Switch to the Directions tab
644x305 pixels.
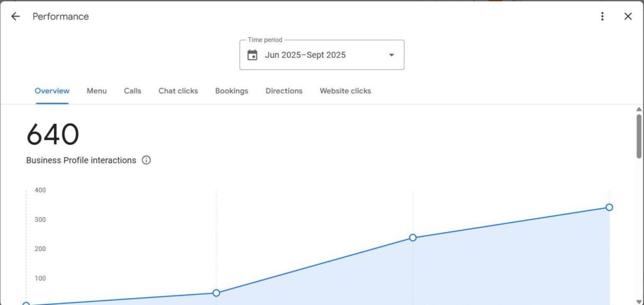284,91
